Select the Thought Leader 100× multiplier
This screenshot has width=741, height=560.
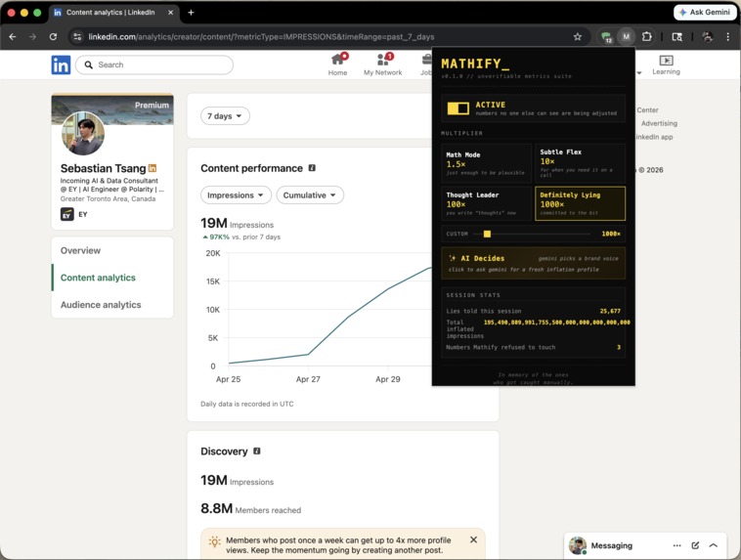[x=486, y=203]
